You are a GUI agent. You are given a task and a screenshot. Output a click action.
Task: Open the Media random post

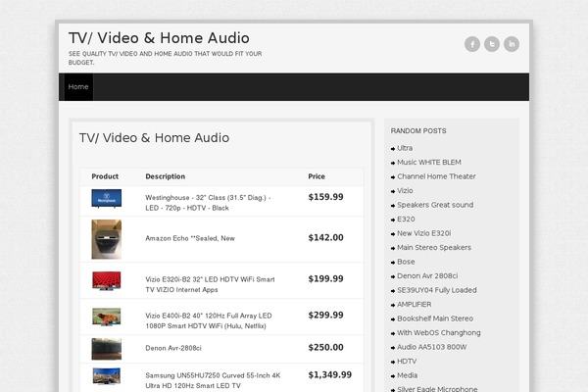407,375
